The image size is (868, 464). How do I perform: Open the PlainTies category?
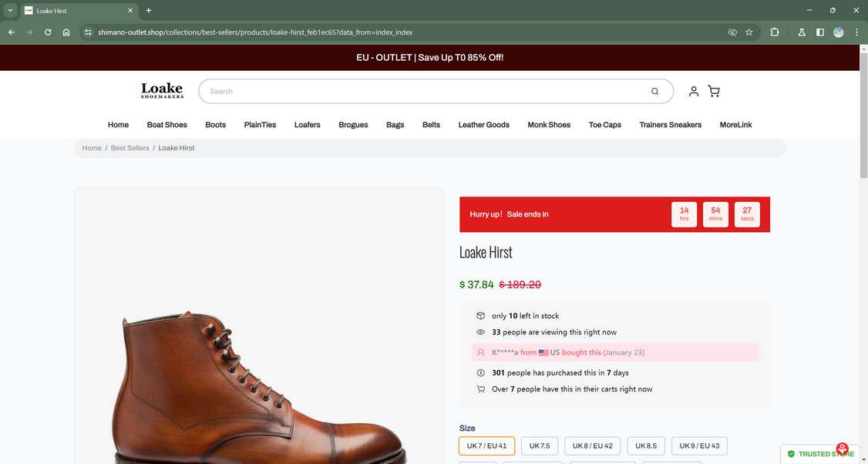click(261, 125)
